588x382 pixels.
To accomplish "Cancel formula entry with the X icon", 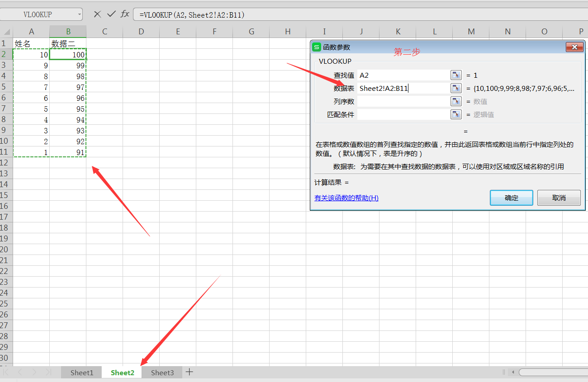I will (97, 14).
